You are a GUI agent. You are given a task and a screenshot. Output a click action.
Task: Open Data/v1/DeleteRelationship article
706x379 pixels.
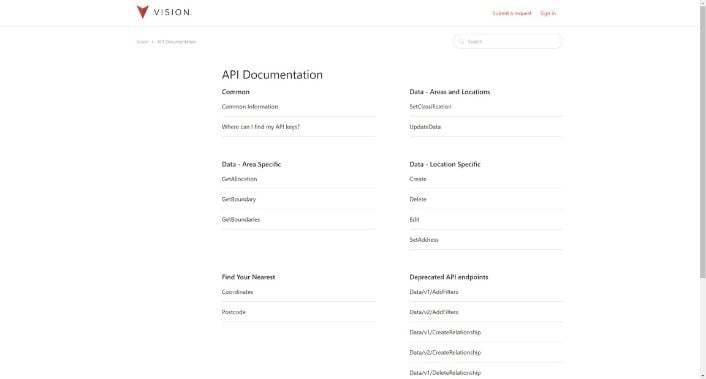coord(445,373)
